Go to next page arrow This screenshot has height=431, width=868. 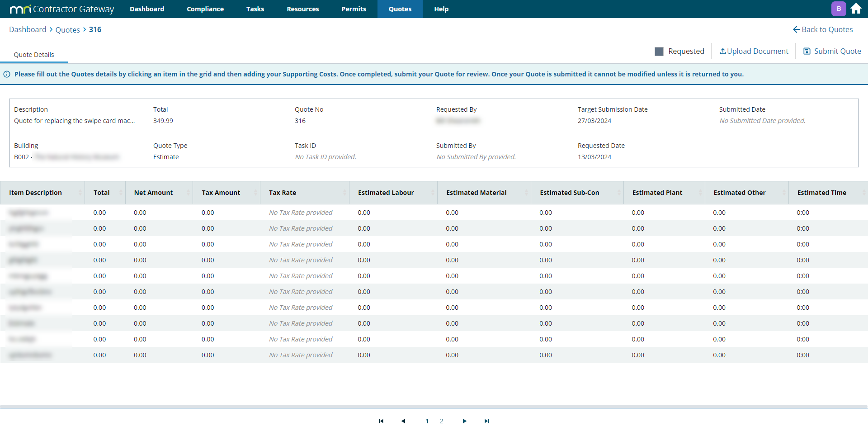(464, 421)
